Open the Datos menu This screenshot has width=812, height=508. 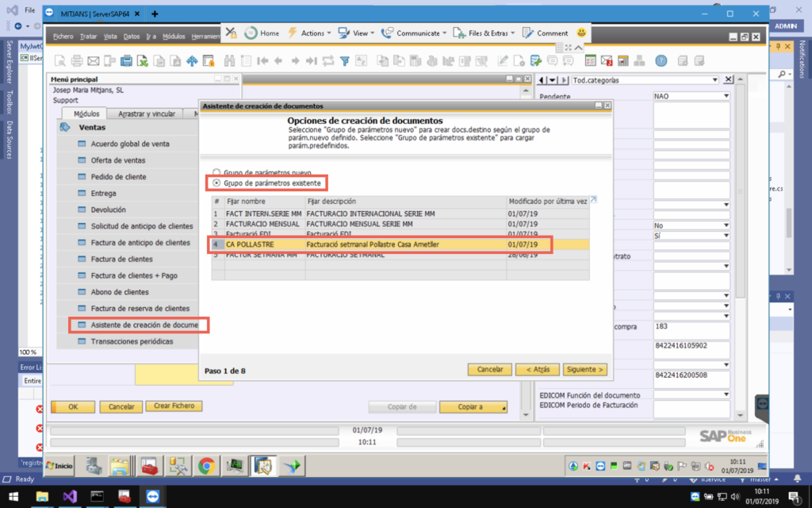coord(132,37)
